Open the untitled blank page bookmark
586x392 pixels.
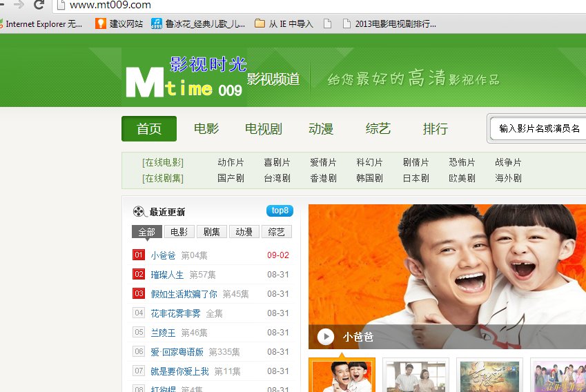327,24
